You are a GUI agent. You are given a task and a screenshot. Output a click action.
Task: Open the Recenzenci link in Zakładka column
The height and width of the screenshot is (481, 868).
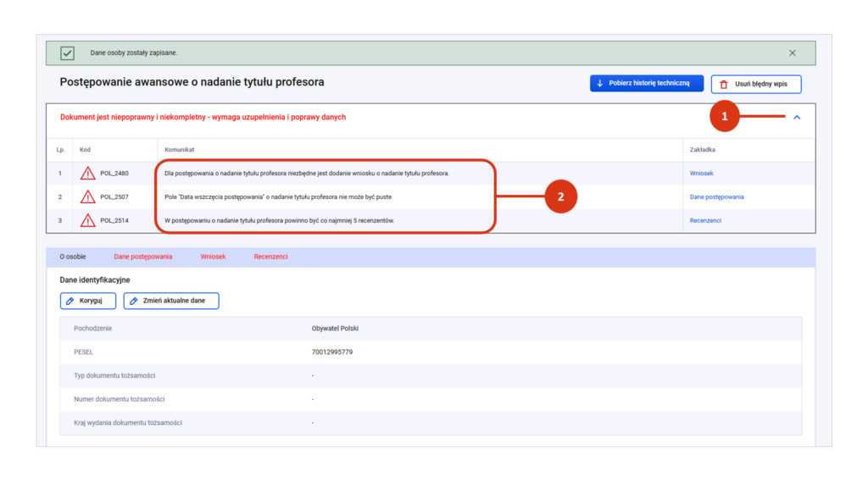[707, 220]
